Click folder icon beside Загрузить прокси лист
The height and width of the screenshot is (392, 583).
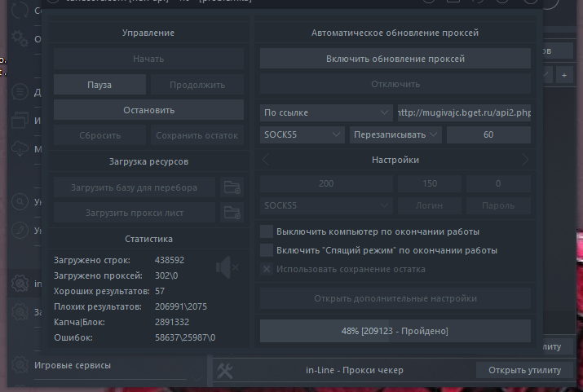(232, 213)
